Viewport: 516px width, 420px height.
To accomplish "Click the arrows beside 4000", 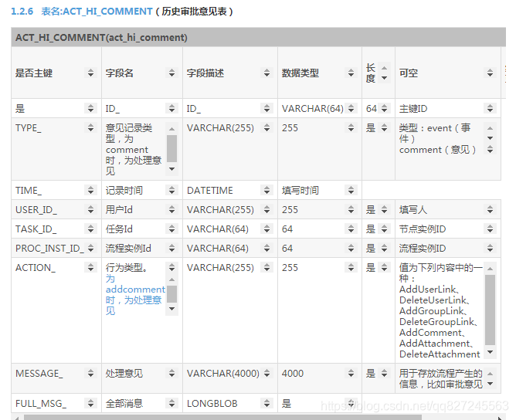I will click(x=351, y=374).
